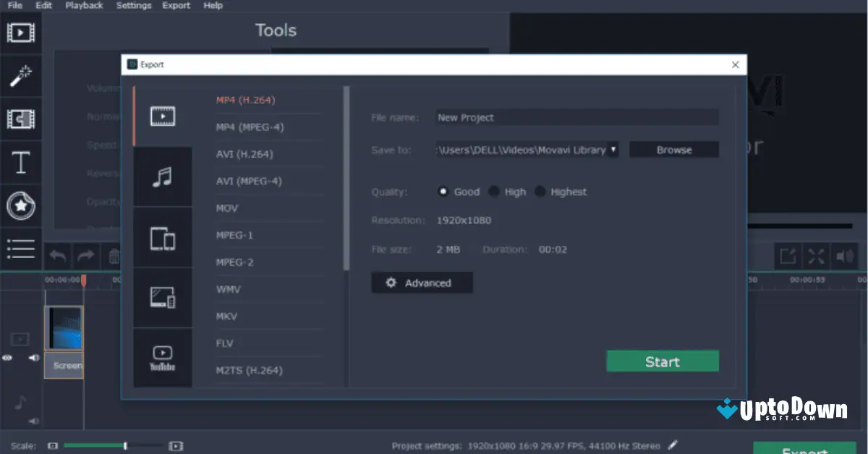This screenshot has height=454, width=868.
Task: Open the Transitions panel in the sidebar
Action: pos(21,119)
